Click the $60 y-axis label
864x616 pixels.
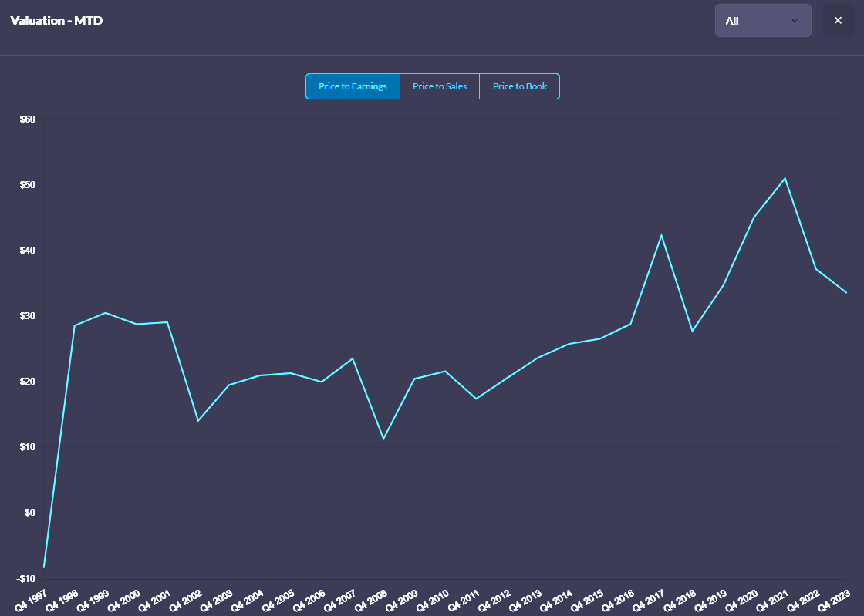(x=29, y=119)
